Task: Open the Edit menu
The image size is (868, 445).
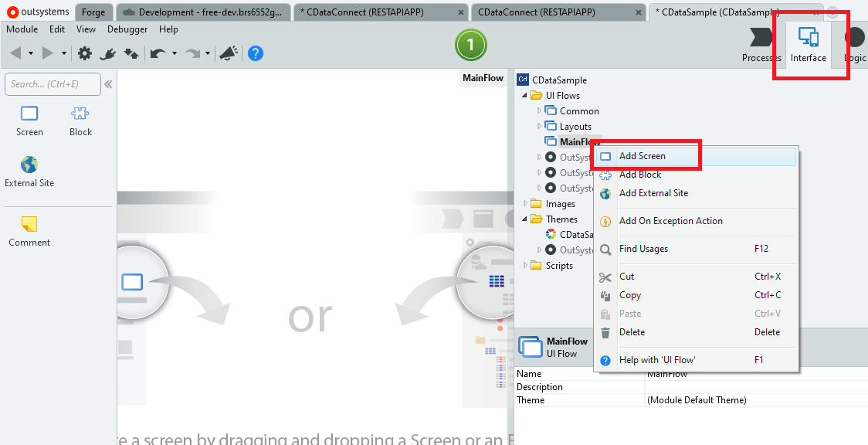Action: click(x=57, y=29)
